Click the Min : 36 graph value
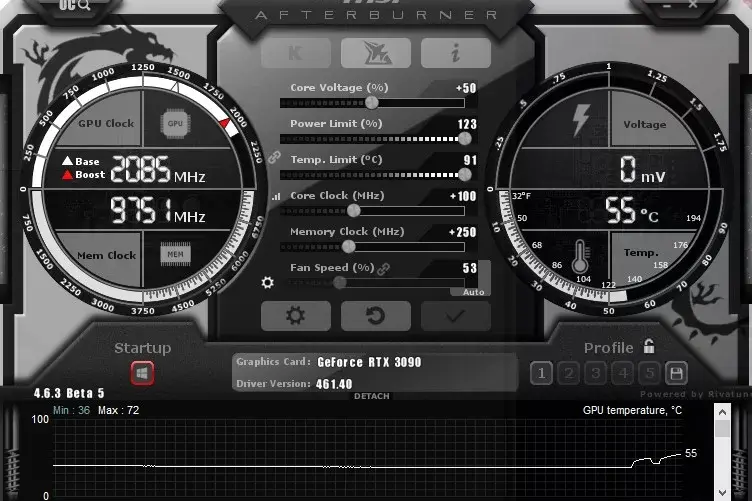The image size is (752, 501). 71,410
